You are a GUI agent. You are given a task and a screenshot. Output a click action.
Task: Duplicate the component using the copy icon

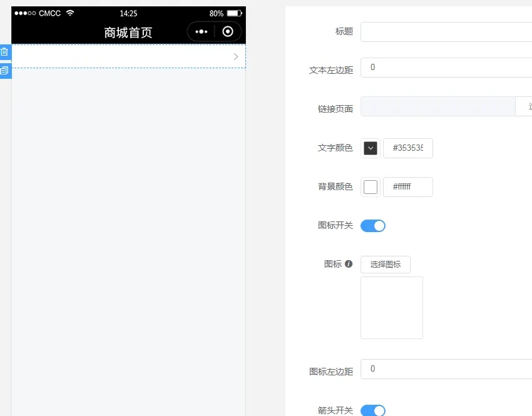4,71
